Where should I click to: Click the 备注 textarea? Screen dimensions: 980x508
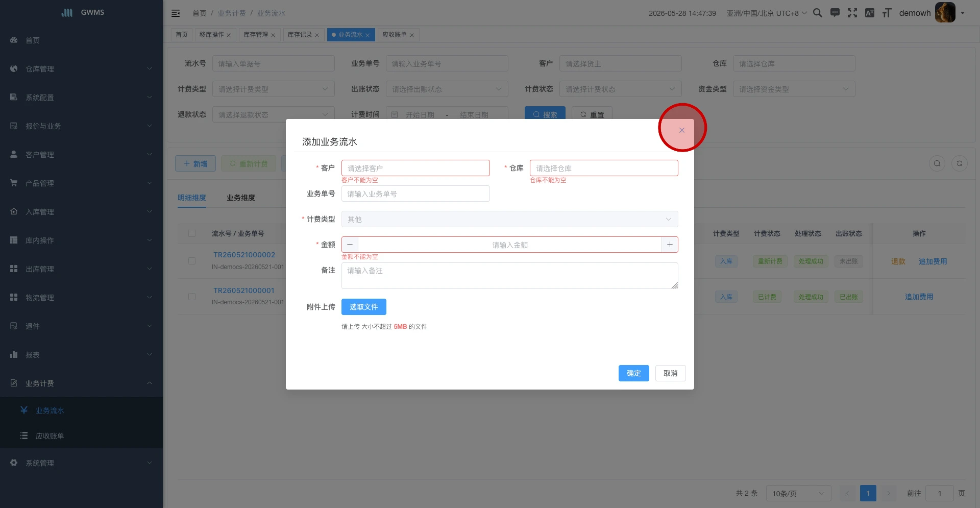click(510, 276)
